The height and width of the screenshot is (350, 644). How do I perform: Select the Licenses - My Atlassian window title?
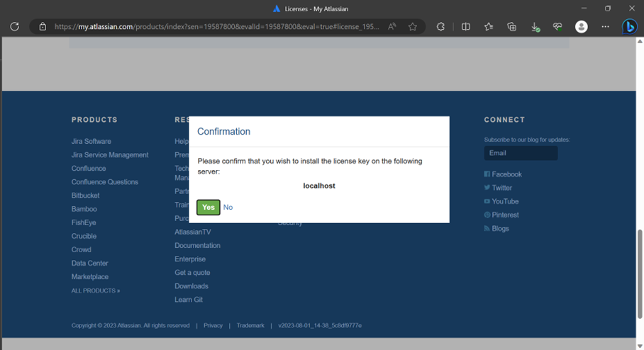pos(316,9)
